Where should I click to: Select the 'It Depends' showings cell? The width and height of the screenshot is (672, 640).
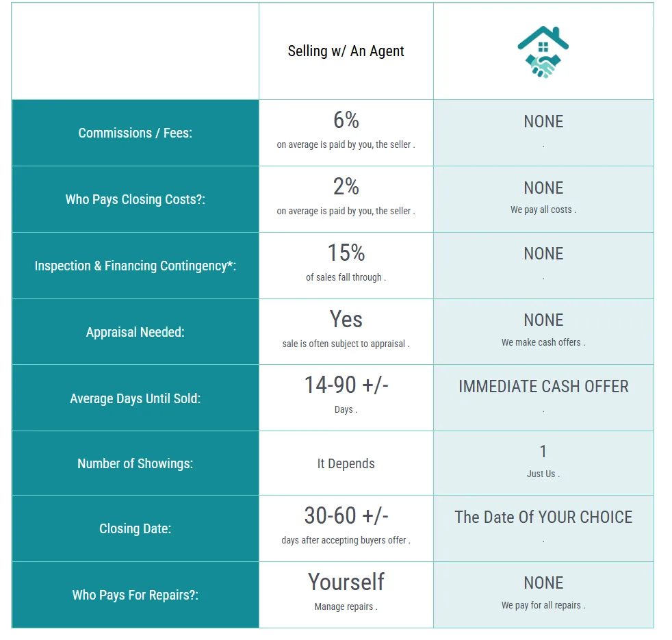point(346,463)
